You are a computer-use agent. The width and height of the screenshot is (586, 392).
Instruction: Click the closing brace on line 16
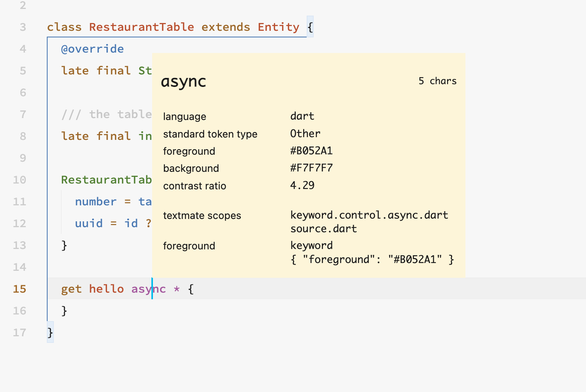pos(64,311)
